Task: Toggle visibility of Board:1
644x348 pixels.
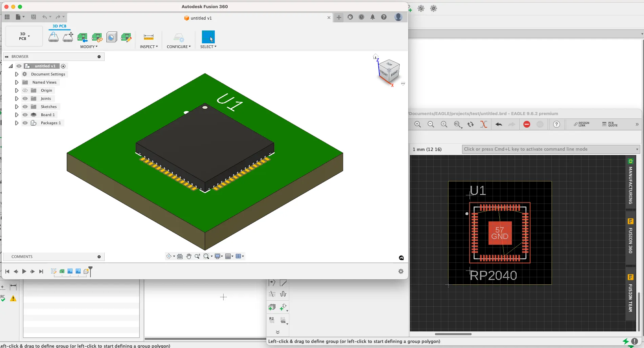Action: coord(25,115)
